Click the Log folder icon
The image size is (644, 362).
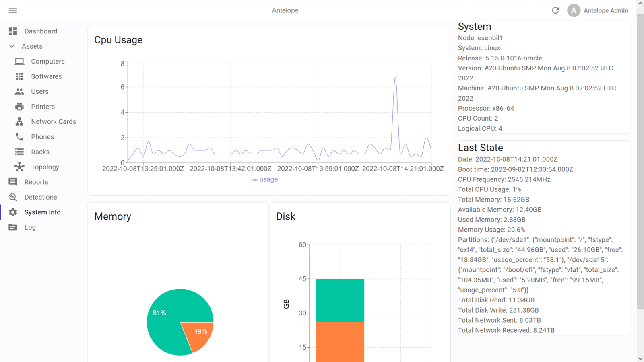pyautogui.click(x=13, y=227)
